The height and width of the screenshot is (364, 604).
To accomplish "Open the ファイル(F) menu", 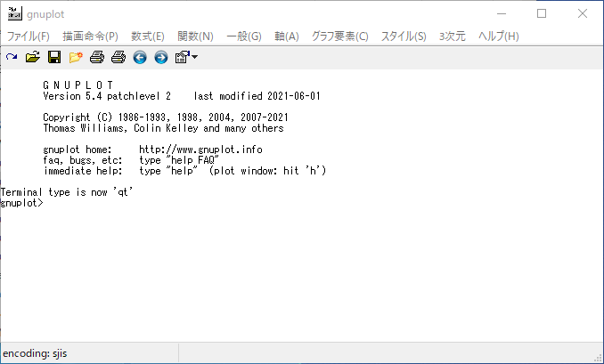I will coord(29,36).
